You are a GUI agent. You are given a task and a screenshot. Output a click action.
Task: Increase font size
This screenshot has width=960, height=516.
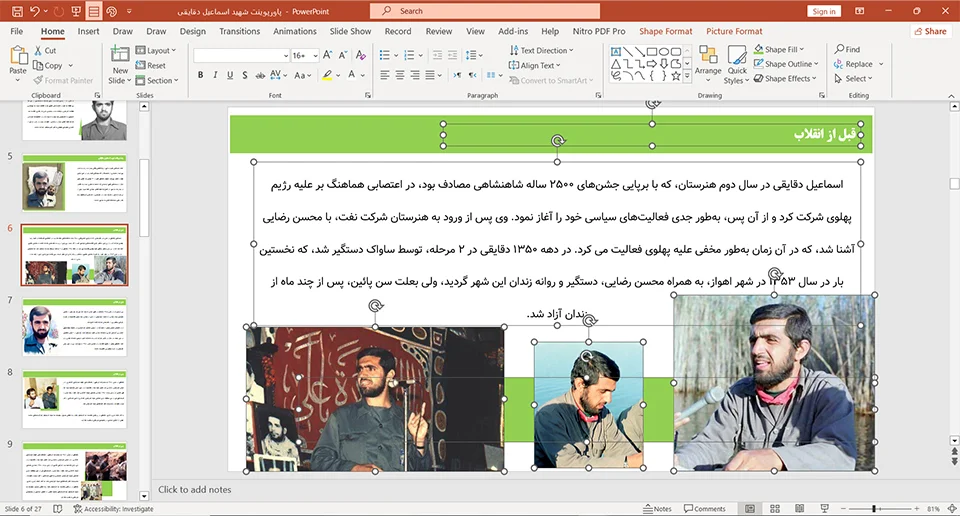click(x=328, y=55)
